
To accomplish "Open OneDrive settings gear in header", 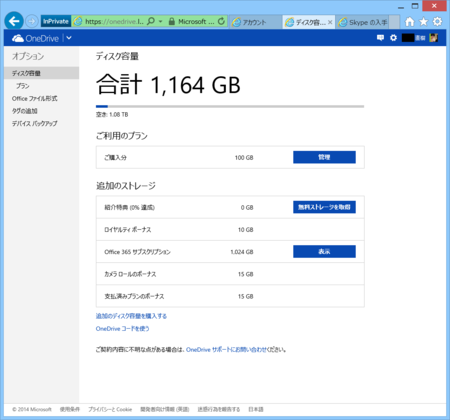I will [394, 38].
